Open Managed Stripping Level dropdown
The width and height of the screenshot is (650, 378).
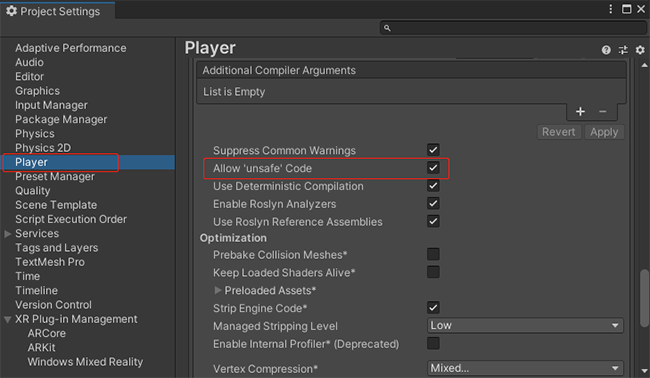tap(525, 326)
